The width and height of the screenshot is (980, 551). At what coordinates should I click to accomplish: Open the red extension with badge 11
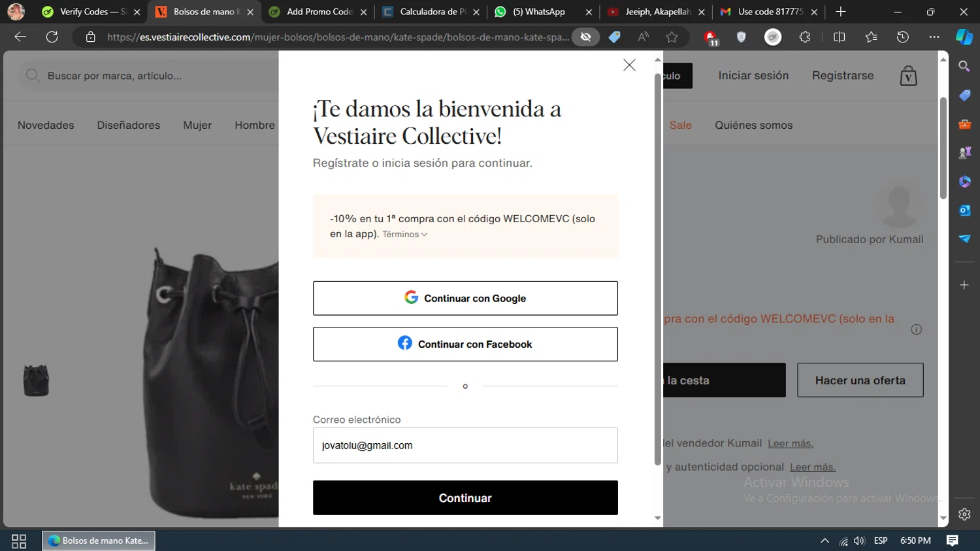[x=711, y=38]
